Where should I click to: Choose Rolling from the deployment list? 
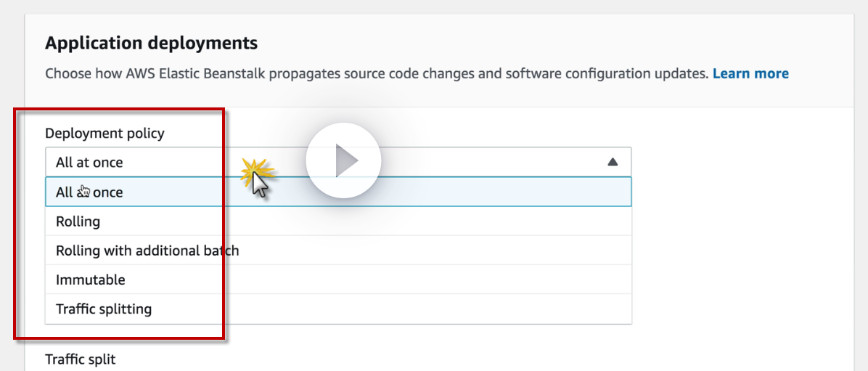coord(78,221)
